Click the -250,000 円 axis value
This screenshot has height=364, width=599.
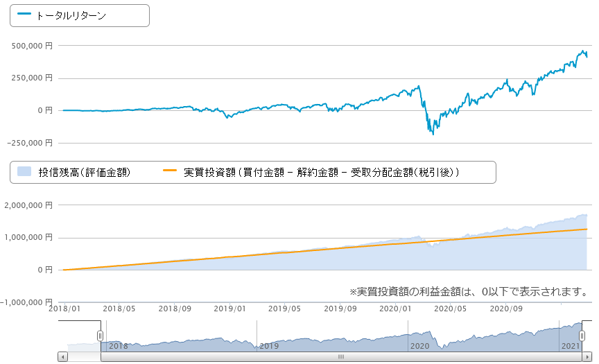click(x=30, y=143)
